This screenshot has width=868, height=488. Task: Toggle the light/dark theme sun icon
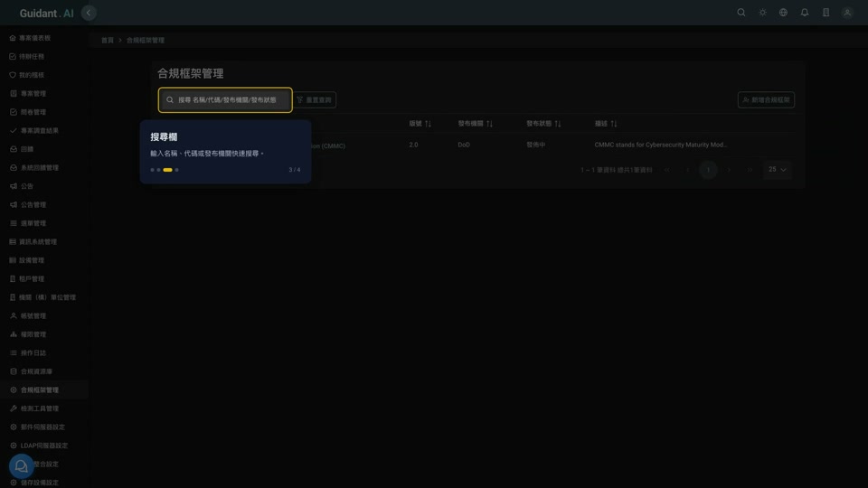762,12
